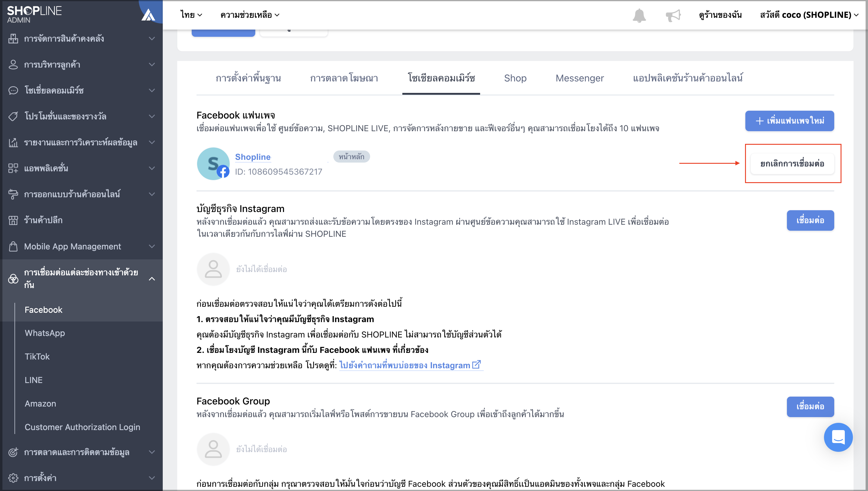Collapse the การเชื่อมต่อแต่ละช่องทางเข้าด้วยกัน section
This screenshot has width=868, height=491.
[152, 279]
